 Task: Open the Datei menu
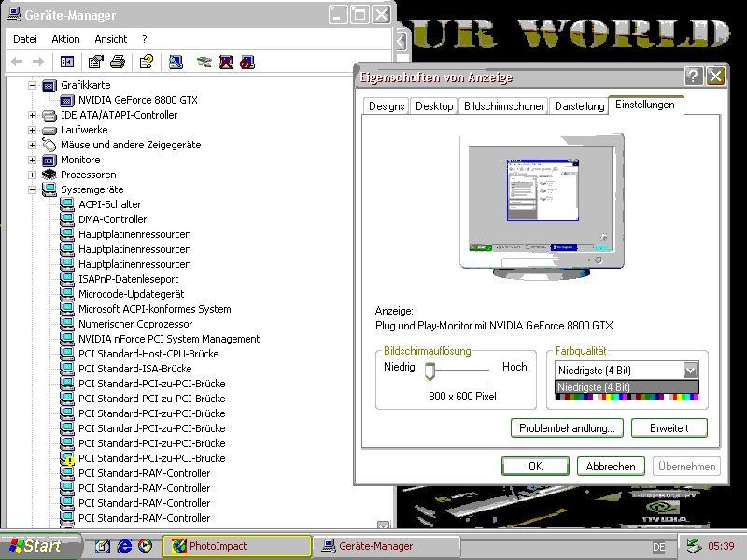[x=25, y=39]
